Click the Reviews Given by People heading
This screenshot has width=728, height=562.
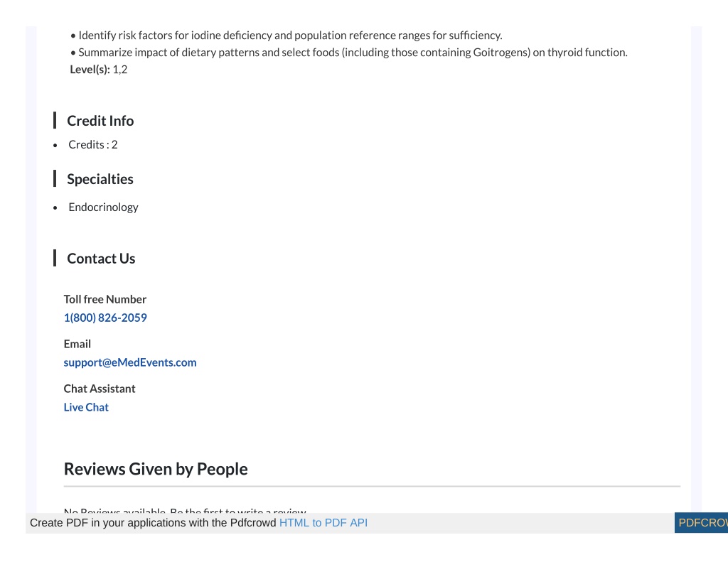(156, 469)
